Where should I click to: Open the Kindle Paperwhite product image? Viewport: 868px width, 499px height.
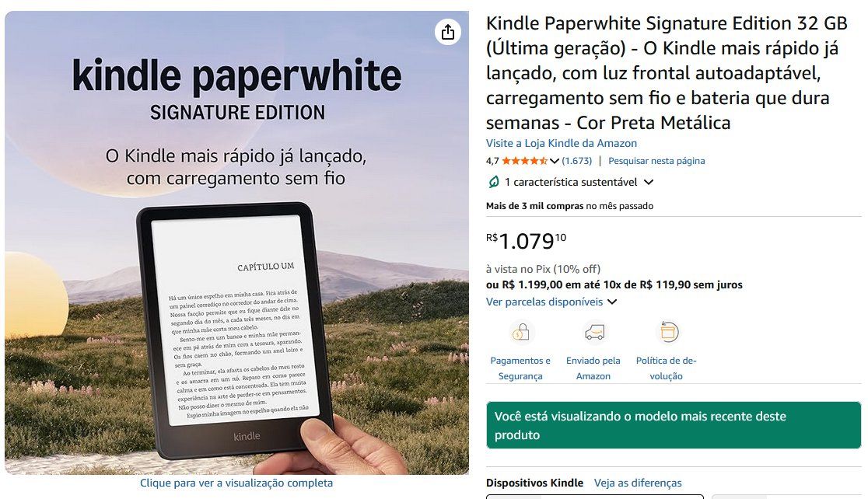[237, 243]
